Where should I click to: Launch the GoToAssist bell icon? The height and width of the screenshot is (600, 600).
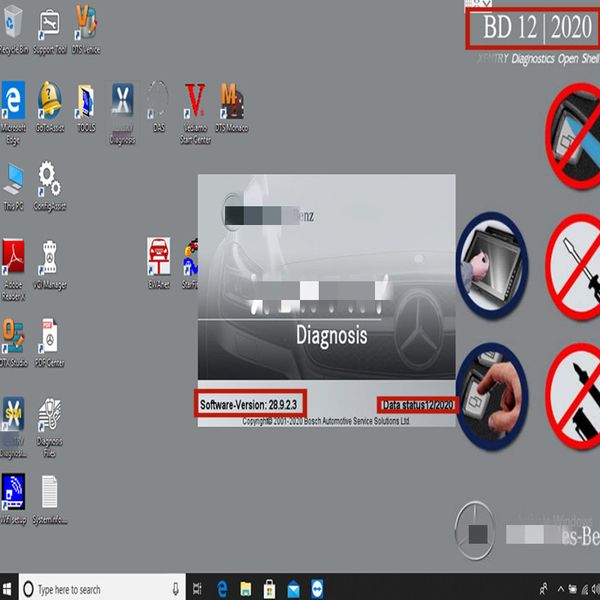pyautogui.click(x=50, y=107)
